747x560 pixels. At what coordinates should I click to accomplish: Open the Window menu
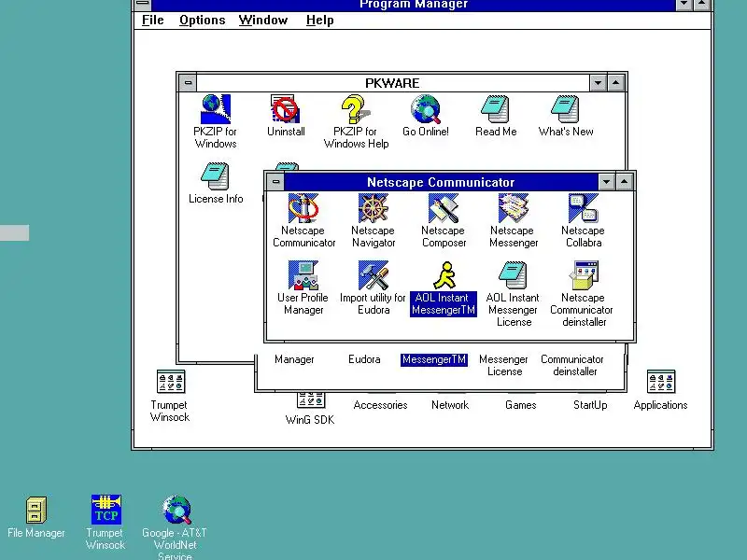point(263,20)
